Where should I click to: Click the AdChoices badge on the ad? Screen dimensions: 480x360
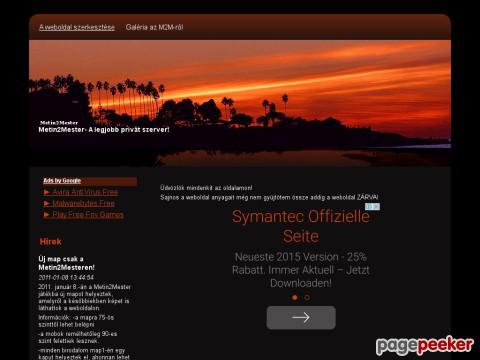pos(372,207)
